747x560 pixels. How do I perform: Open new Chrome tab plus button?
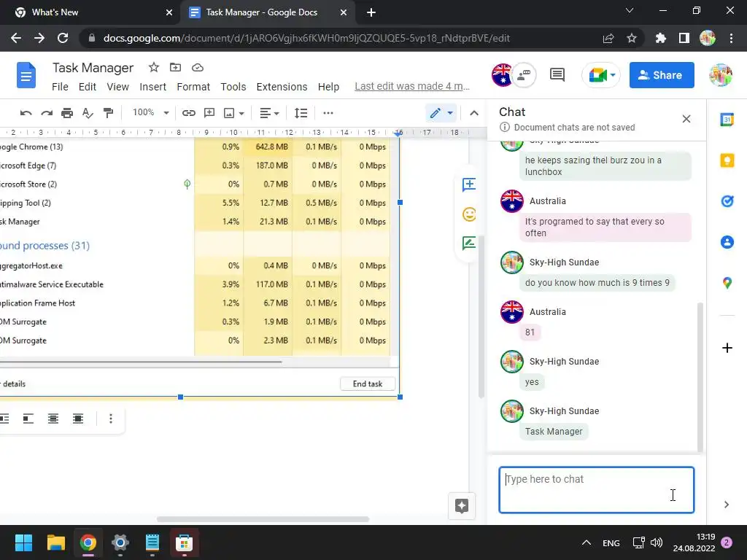pyautogui.click(x=371, y=12)
